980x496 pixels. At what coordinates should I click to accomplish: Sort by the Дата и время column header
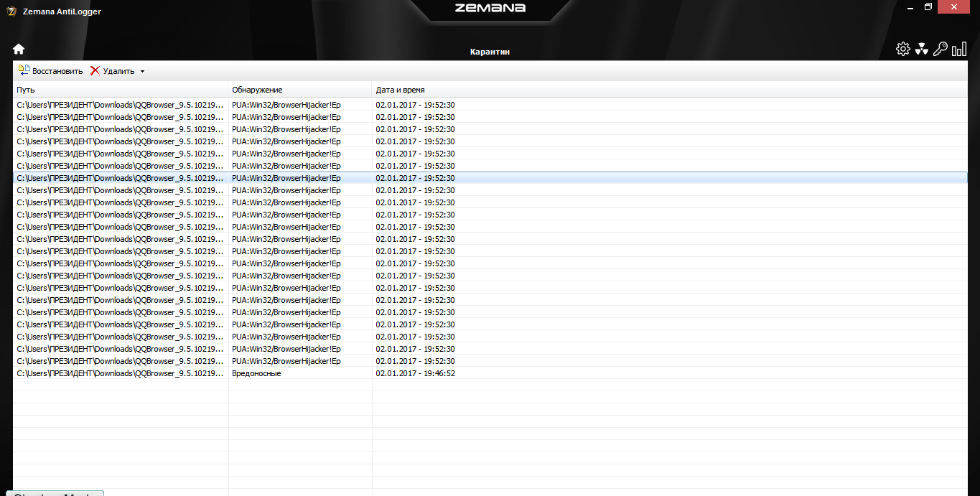pyautogui.click(x=400, y=90)
